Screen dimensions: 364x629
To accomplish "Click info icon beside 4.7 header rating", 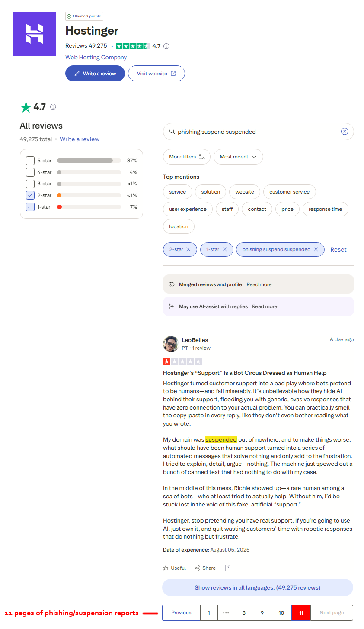I will 166,46.
